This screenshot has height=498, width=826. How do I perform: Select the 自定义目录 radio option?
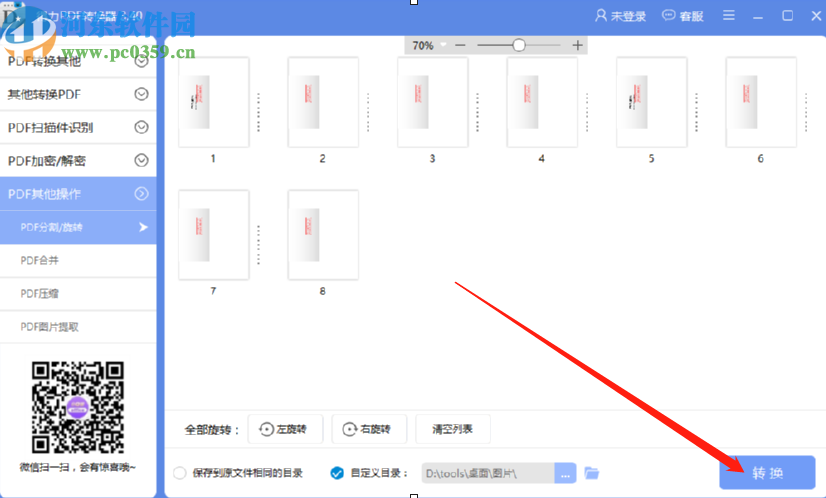337,473
